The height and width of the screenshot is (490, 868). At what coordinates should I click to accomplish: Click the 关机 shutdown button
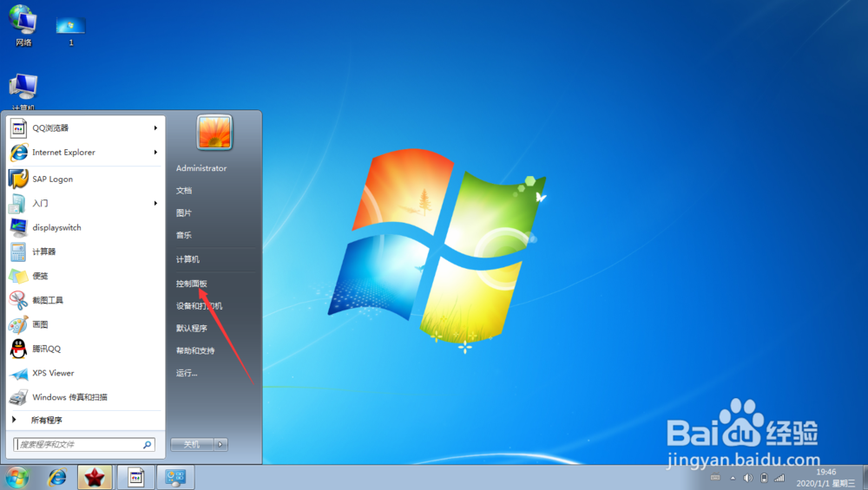point(192,444)
